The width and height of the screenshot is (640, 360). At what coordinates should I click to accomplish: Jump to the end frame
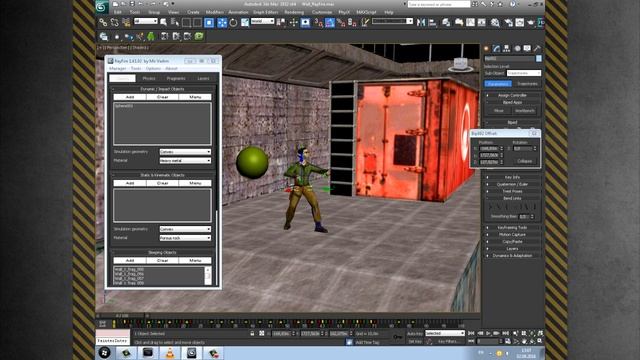point(505,333)
